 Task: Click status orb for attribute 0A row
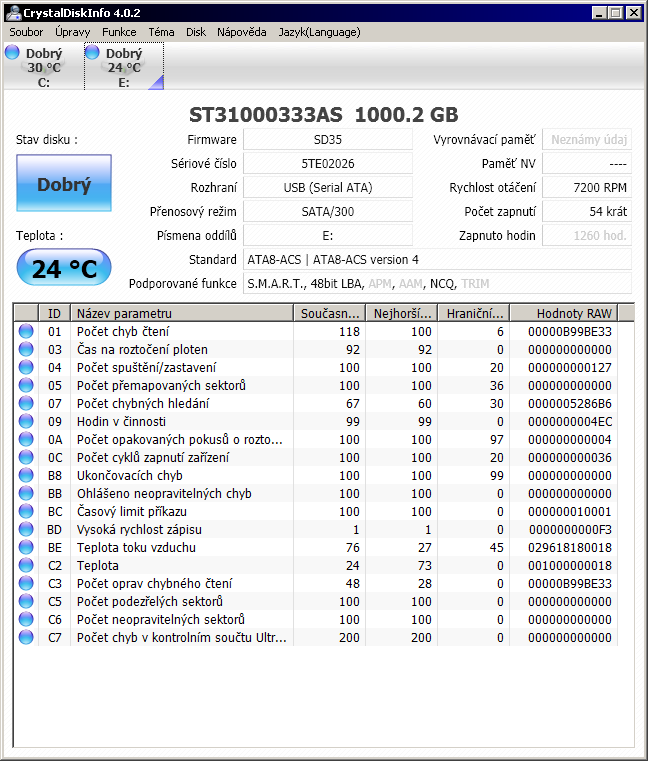click(26, 439)
